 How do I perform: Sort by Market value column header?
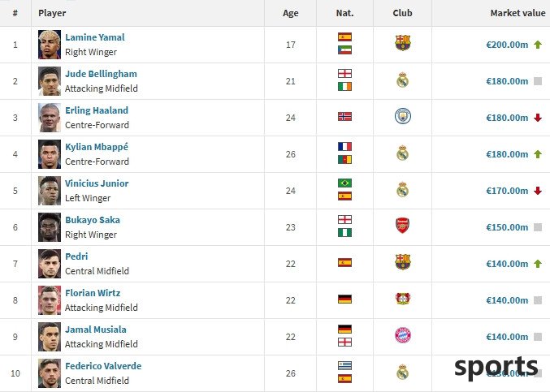coord(518,13)
